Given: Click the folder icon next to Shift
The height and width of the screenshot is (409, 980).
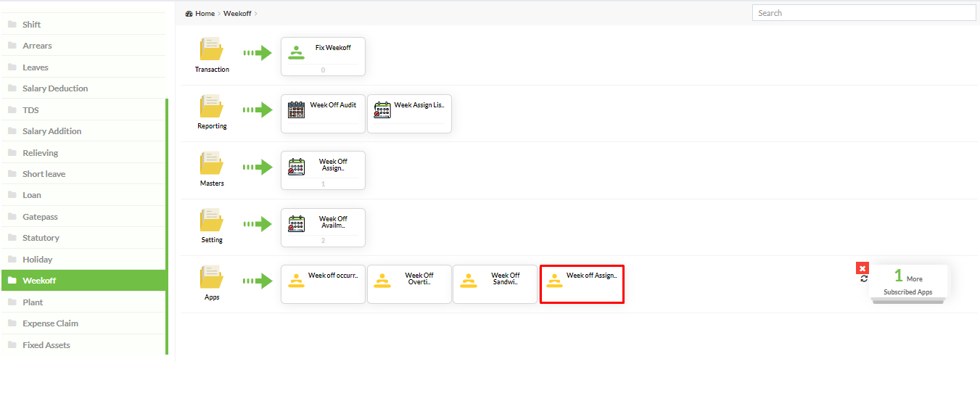Looking at the screenshot, I should [x=12, y=24].
